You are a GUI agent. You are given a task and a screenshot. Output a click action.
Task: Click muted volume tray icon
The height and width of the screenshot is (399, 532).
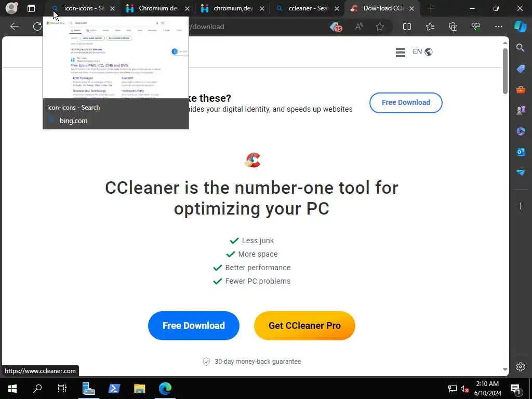[464, 389]
